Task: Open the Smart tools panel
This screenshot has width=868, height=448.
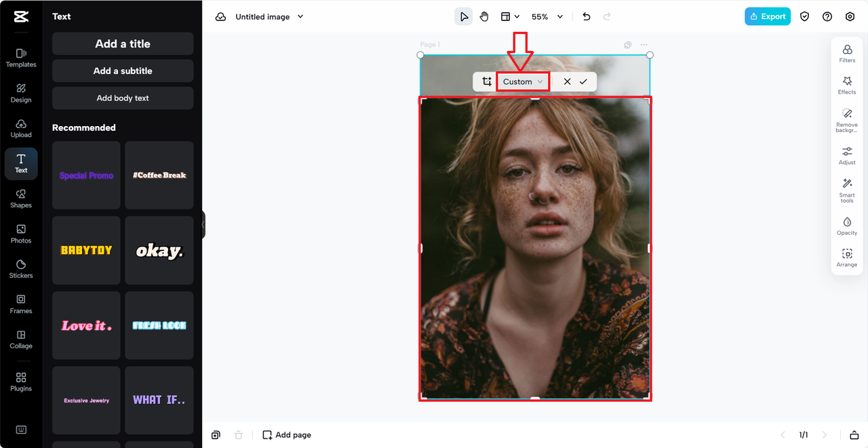Action: pos(847,190)
